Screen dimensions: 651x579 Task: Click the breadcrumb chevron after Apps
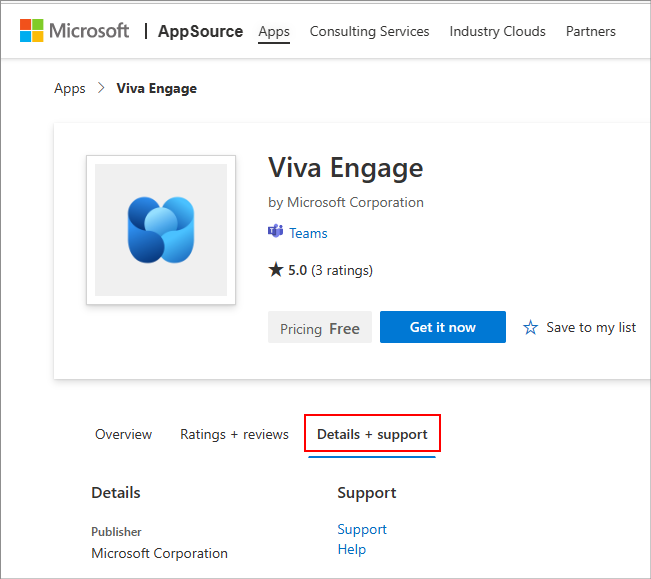[x=101, y=88]
